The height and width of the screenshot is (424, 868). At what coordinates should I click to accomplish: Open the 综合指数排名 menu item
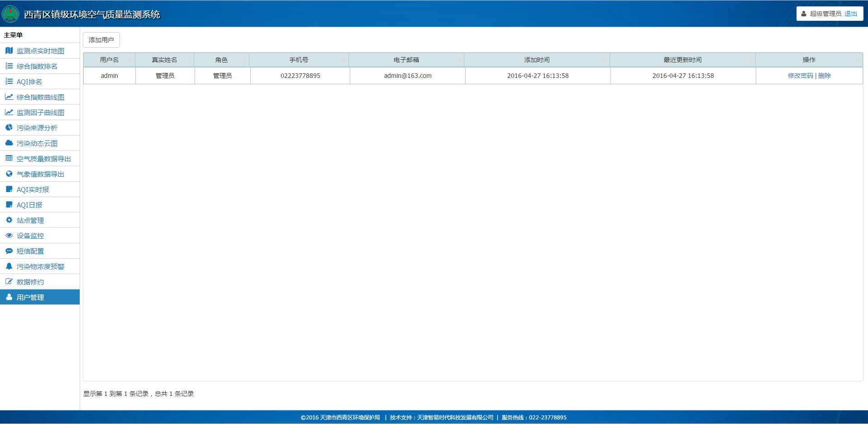(37, 67)
